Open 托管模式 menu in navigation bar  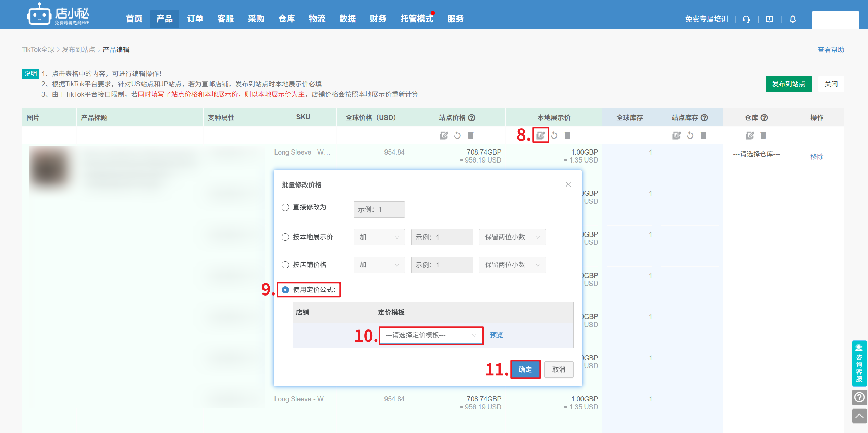click(x=417, y=19)
